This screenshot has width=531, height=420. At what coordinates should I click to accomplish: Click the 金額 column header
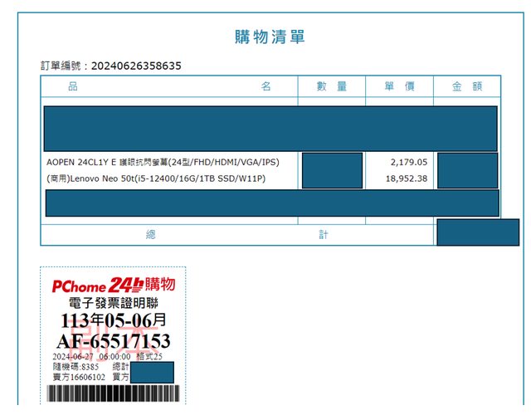[x=466, y=86]
